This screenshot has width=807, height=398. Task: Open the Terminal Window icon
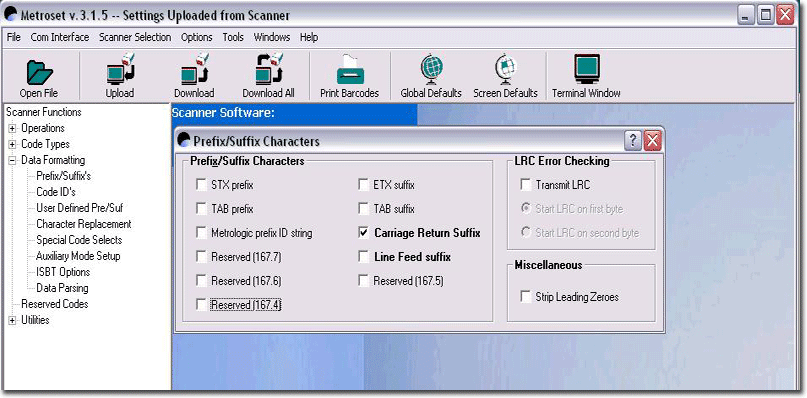586,69
